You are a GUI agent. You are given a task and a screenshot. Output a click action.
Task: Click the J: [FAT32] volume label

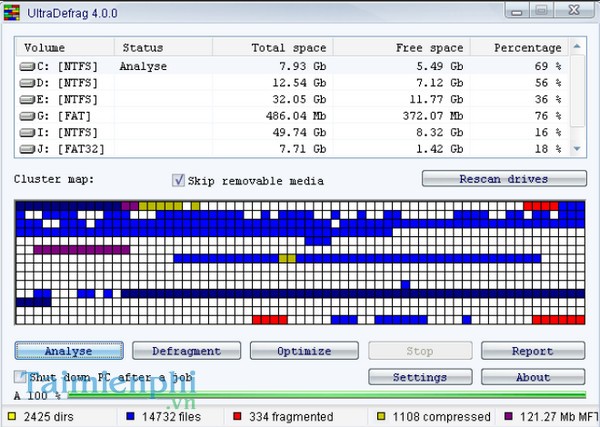[70, 149]
